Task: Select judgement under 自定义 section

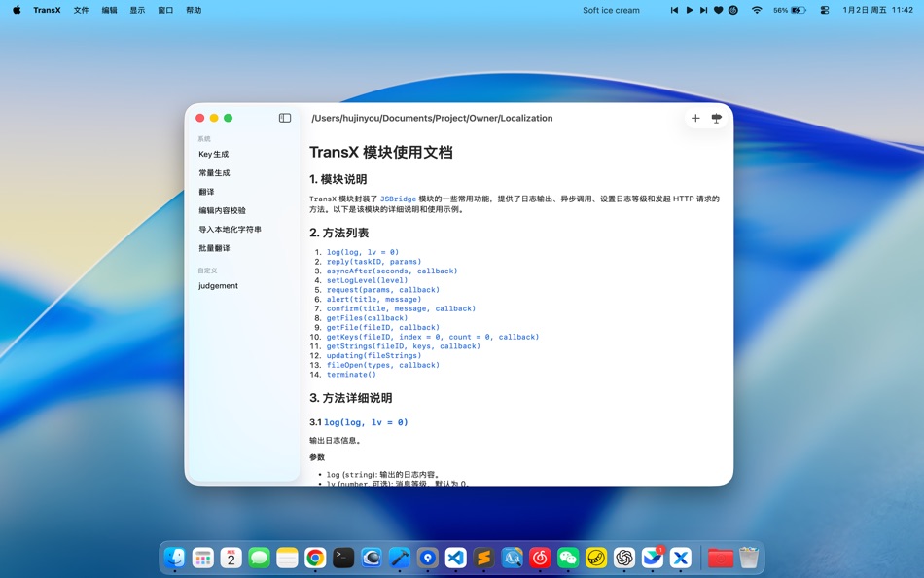Action: [x=219, y=285]
